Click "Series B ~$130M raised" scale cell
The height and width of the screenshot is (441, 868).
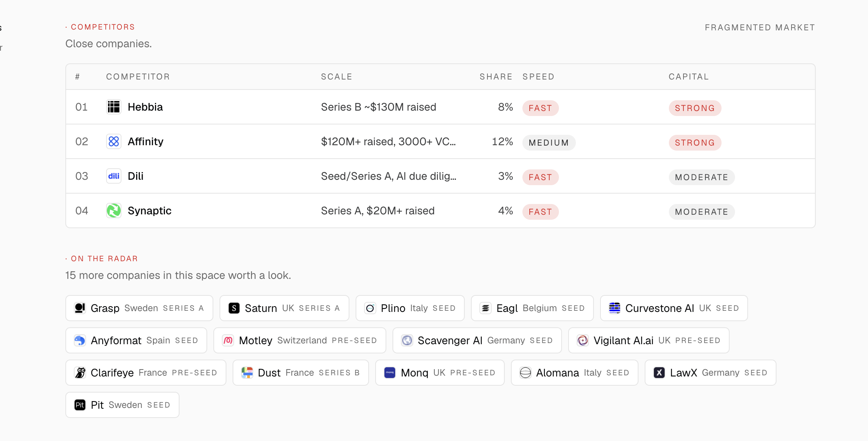pyautogui.click(x=379, y=107)
